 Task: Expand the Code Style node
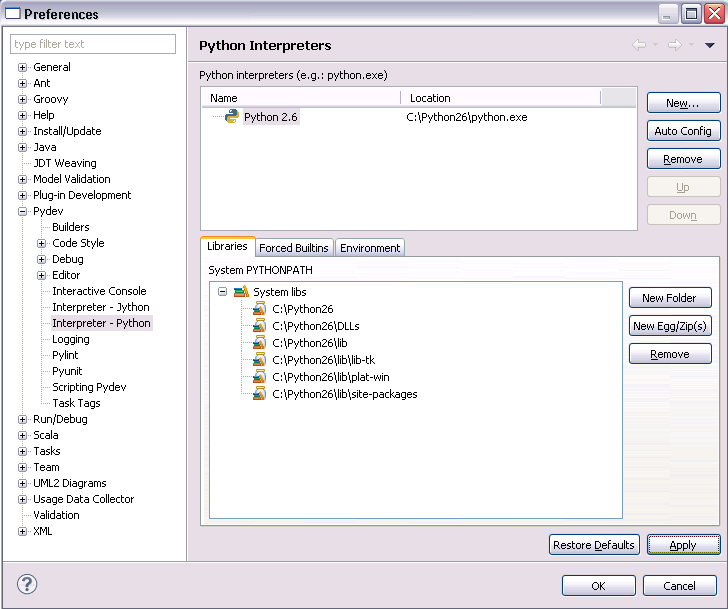(41, 243)
